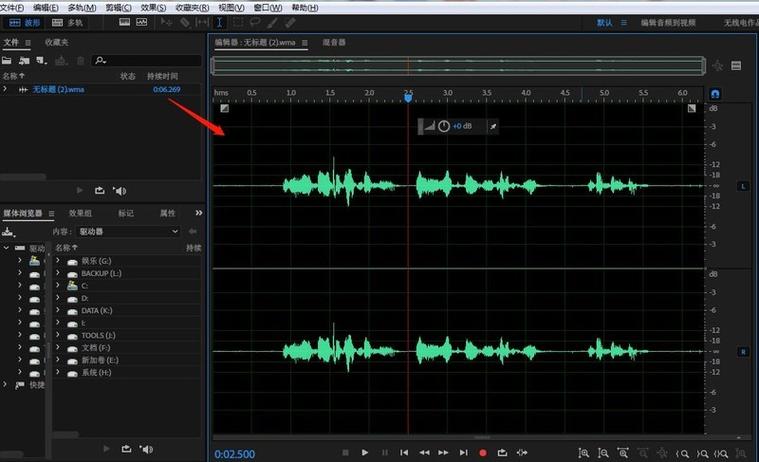This screenshot has height=462, width=759.
Task: Click the pin icon on volume HUD
Action: tap(491, 126)
